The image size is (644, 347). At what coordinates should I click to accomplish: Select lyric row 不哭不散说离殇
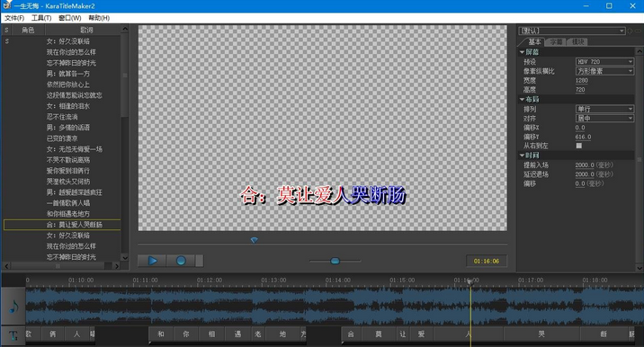tap(62, 160)
